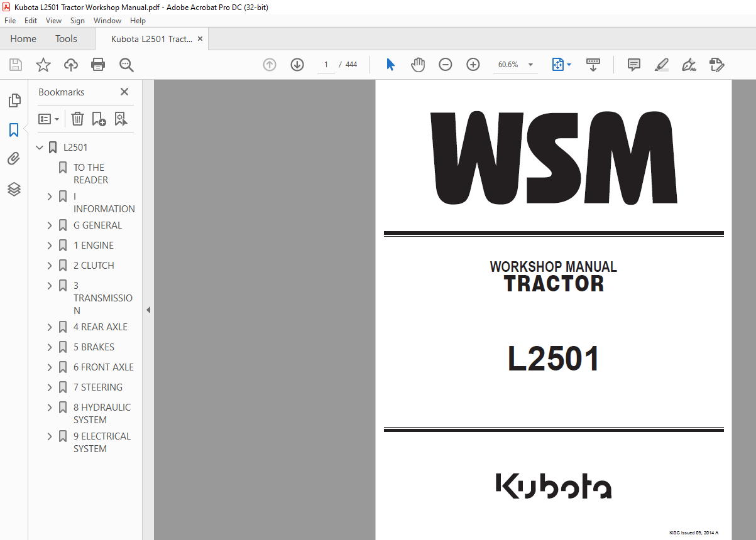Expand the 3 TRANSMISSION bookmark
This screenshot has height=540, width=756.
(x=50, y=286)
